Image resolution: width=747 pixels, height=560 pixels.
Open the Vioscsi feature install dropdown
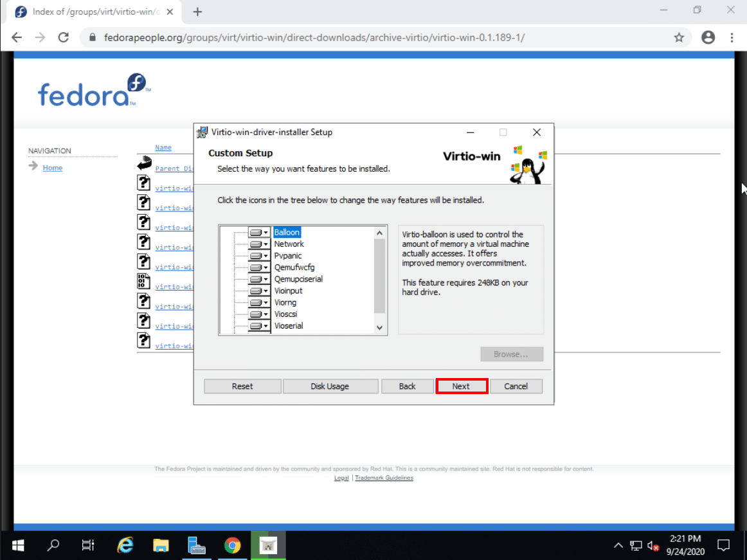(259, 314)
